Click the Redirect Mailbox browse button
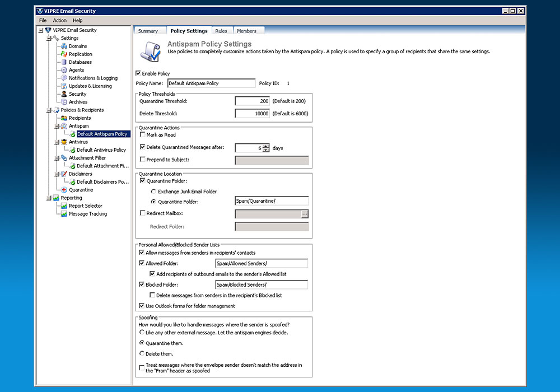 click(305, 214)
